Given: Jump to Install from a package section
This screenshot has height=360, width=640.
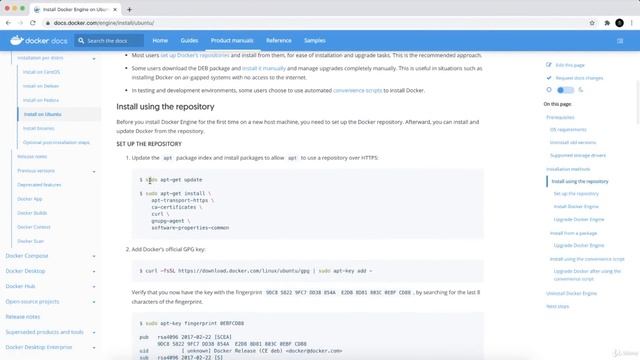Looking at the screenshot, I should (x=573, y=233).
